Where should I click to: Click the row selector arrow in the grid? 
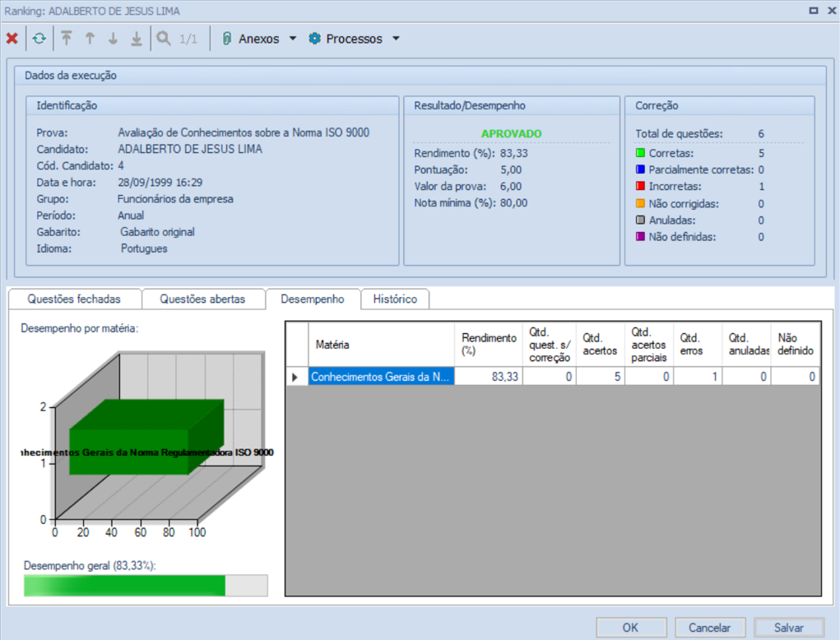296,377
